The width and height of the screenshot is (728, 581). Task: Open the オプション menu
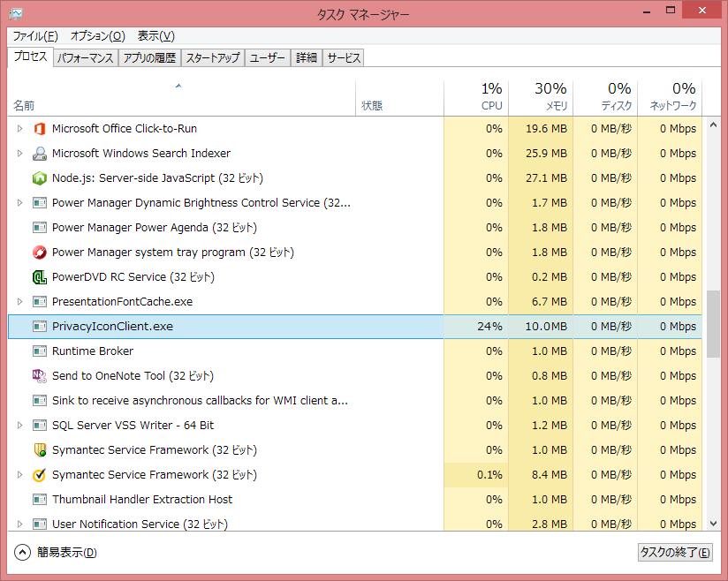click(97, 36)
